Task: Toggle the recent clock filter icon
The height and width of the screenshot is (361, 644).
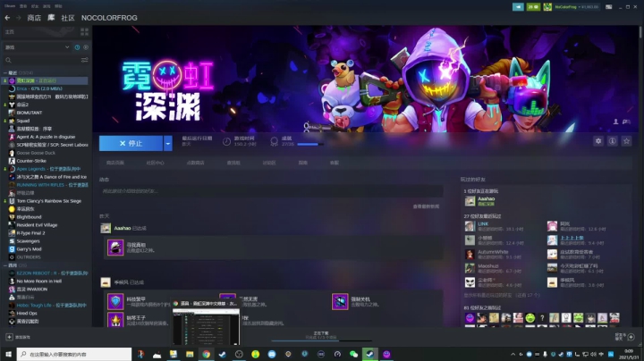Action: coord(77,47)
